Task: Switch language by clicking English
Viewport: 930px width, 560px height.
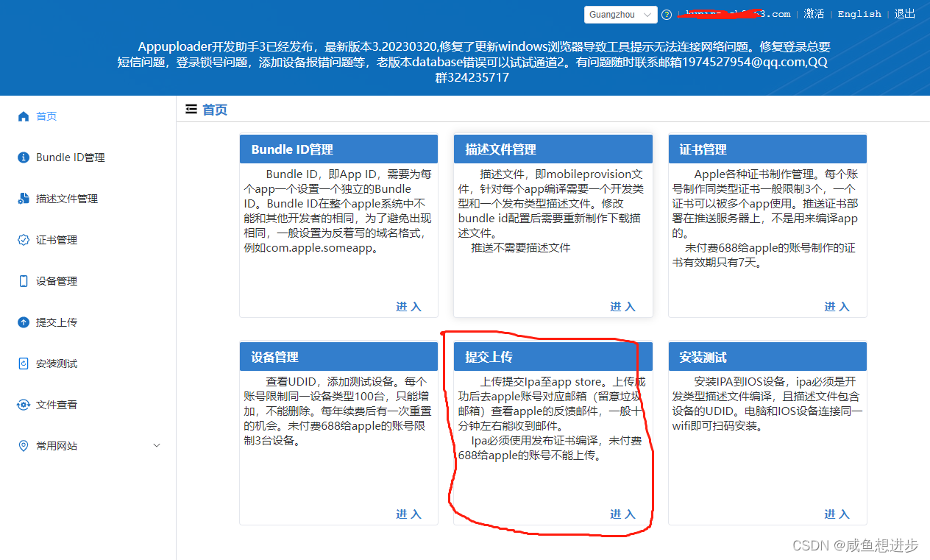Action: point(859,14)
